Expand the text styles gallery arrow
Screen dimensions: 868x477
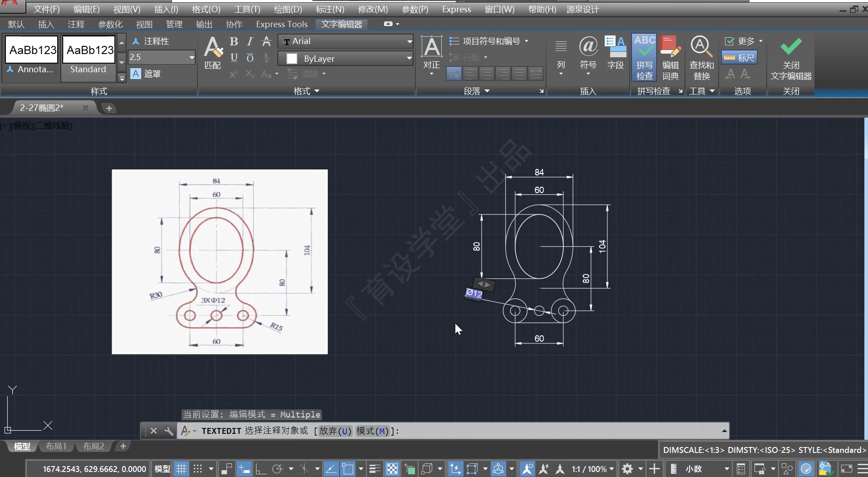pyautogui.click(x=122, y=78)
